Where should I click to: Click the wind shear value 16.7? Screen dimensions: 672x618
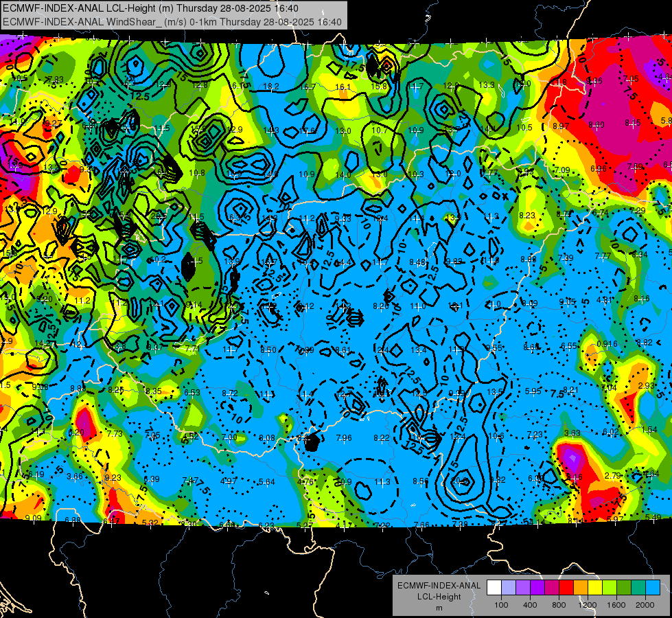click(308, 87)
